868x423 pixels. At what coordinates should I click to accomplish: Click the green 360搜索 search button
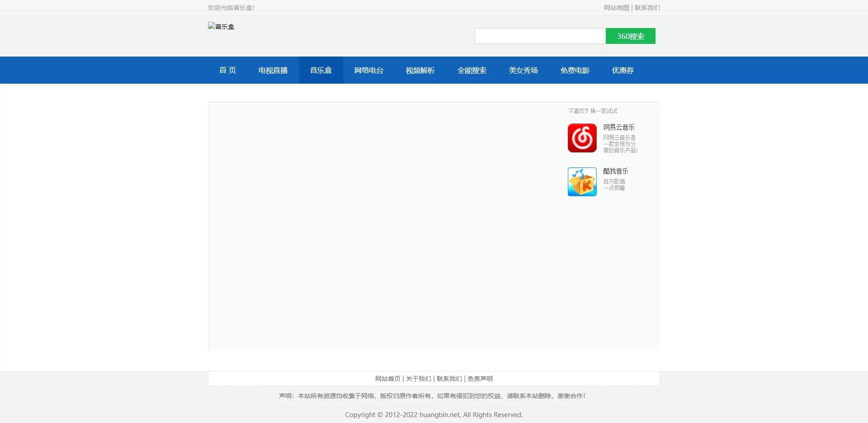point(630,36)
